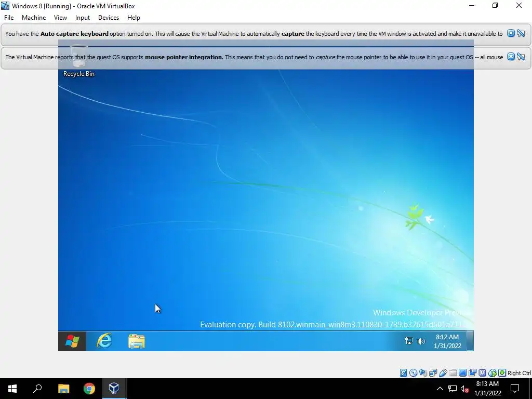This screenshot has height=399, width=532.
Task: Open the host taskbar Search
Action: [x=37, y=389]
